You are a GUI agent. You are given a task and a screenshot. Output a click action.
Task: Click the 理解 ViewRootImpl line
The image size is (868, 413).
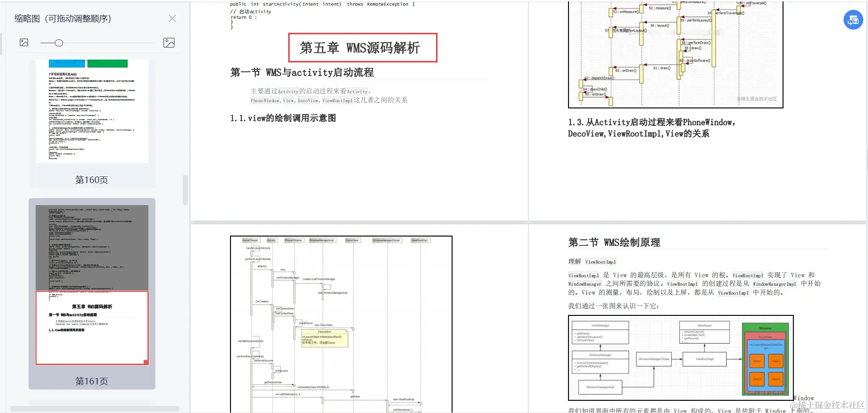pyautogui.click(x=592, y=261)
